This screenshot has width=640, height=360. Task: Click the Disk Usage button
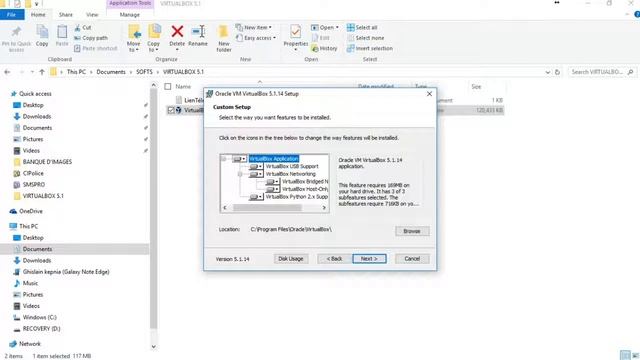click(291, 259)
